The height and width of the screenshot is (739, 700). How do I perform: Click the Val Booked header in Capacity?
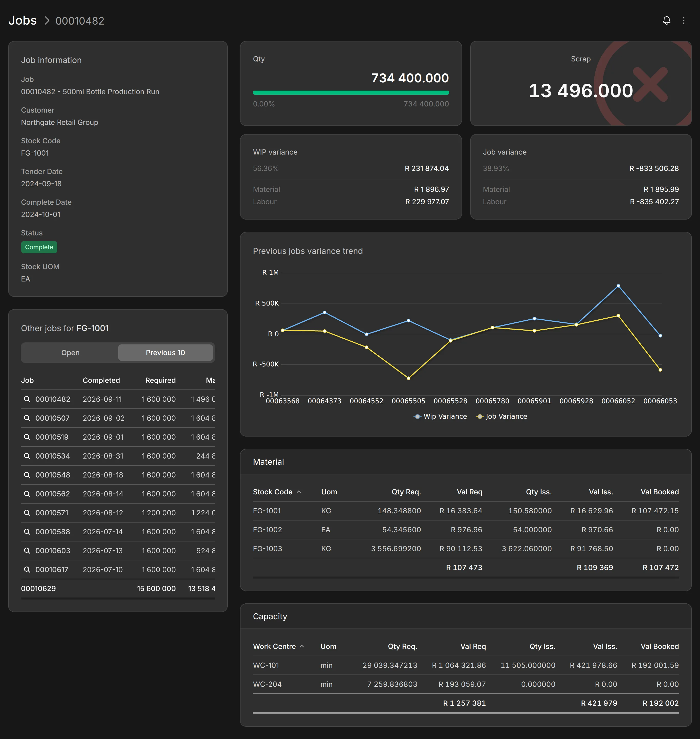coord(659,646)
